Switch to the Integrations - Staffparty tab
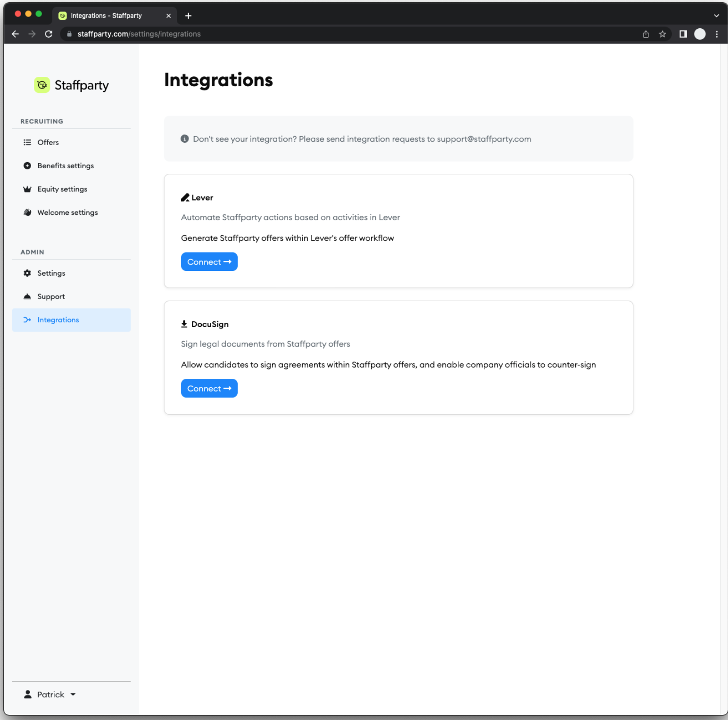 [x=106, y=16]
